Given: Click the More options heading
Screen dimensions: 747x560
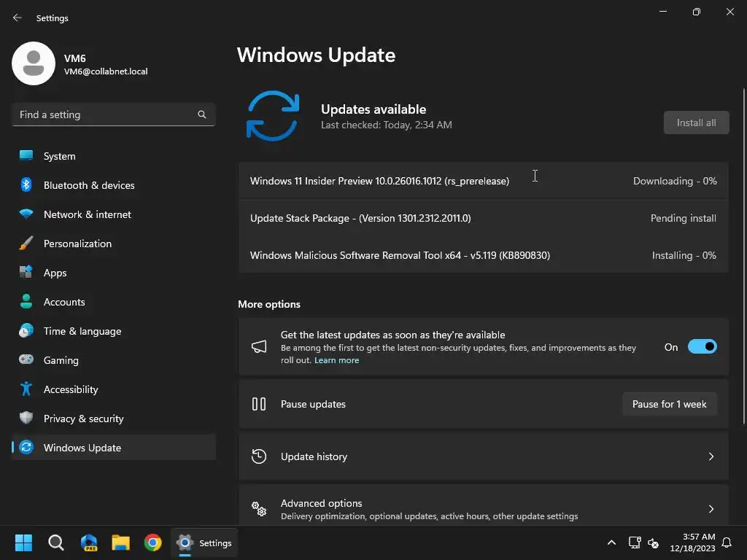Looking at the screenshot, I should coord(269,304).
